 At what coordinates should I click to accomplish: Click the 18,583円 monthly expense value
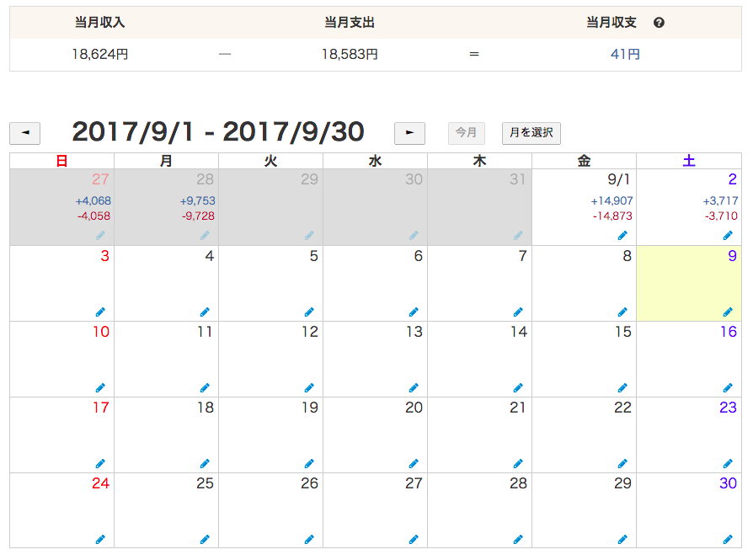pyautogui.click(x=350, y=54)
